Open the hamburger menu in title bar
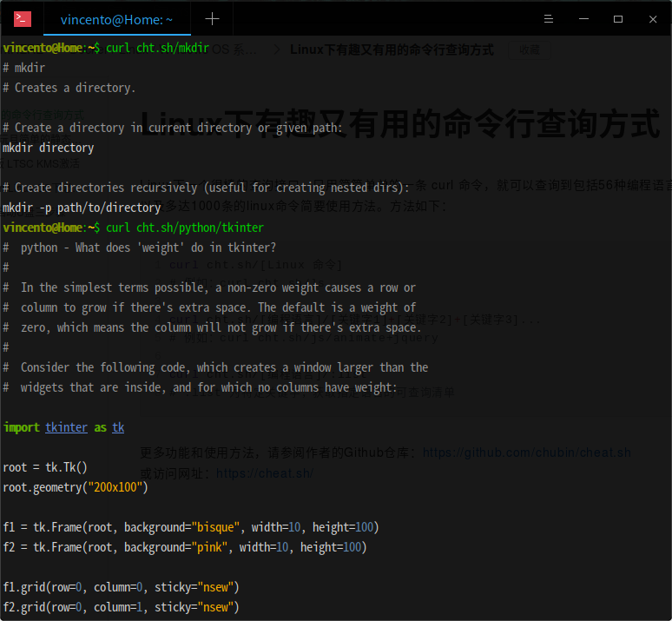The width and height of the screenshot is (672, 621). [x=548, y=19]
